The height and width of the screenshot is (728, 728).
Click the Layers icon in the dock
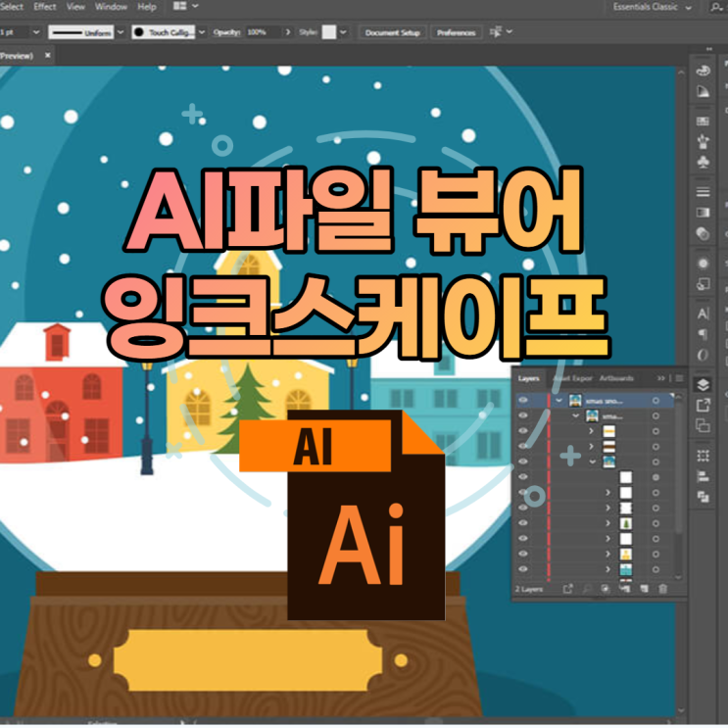click(x=703, y=384)
